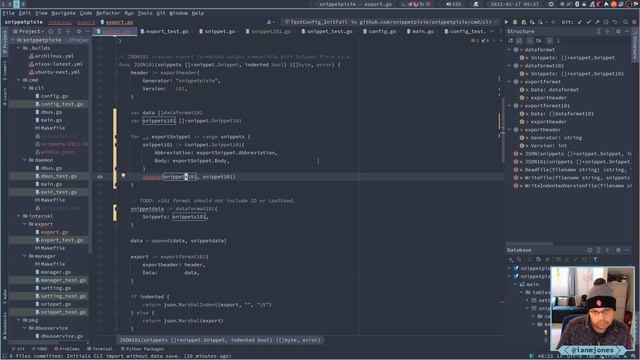Screen dimensions: 640x360
Task: Click the editor error count indicator
Action: 475,40
